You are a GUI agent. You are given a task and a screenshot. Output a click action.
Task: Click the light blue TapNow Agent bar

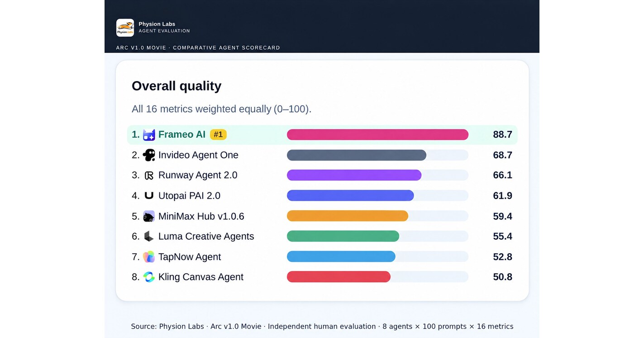click(341, 256)
